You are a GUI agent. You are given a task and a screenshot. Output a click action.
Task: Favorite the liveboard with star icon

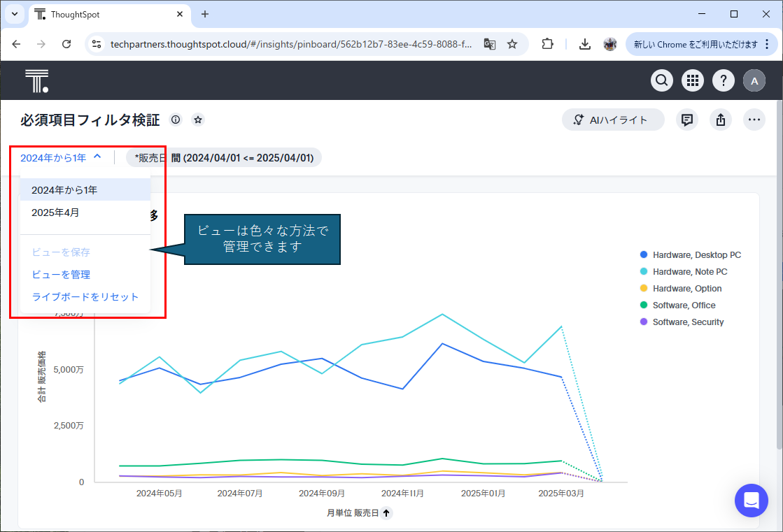coord(198,120)
